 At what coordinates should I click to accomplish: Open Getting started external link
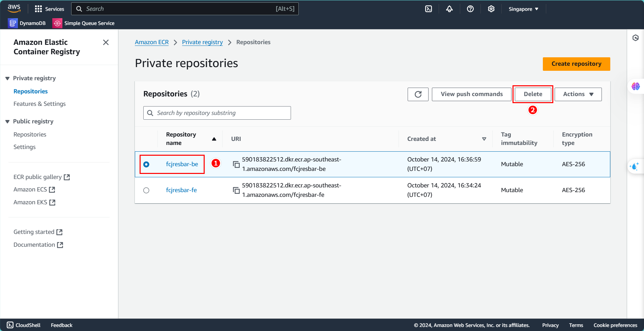tap(38, 232)
